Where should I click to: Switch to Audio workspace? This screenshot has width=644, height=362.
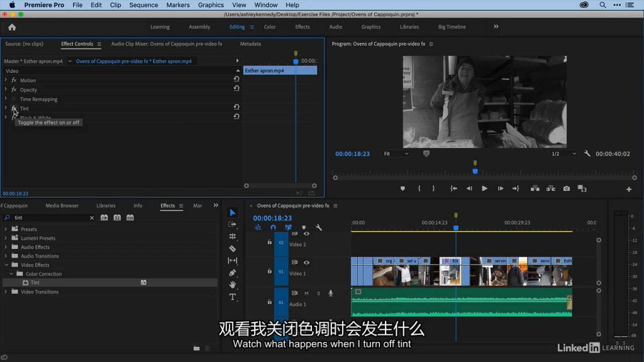336,26
